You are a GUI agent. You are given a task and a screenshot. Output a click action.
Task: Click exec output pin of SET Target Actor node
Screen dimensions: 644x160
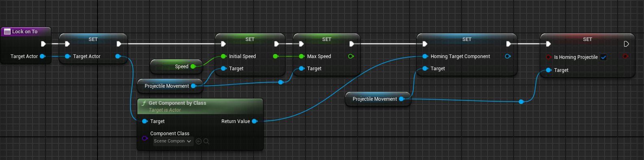pyautogui.click(x=119, y=44)
